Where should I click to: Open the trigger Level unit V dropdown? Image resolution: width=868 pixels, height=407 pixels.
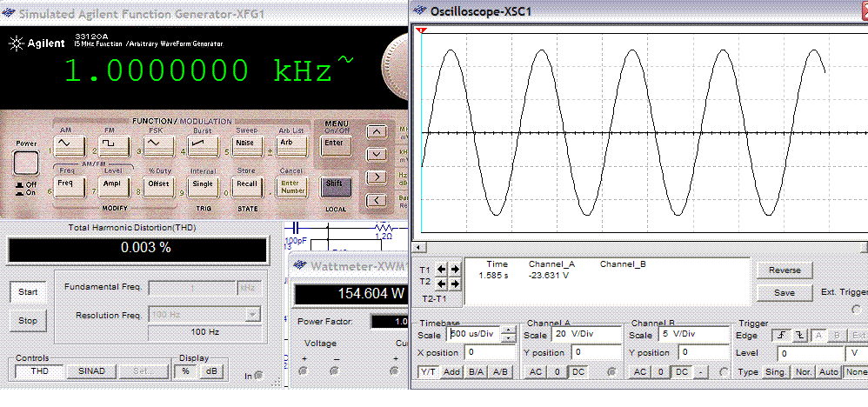pyautogui.click(x=857, y=353)
